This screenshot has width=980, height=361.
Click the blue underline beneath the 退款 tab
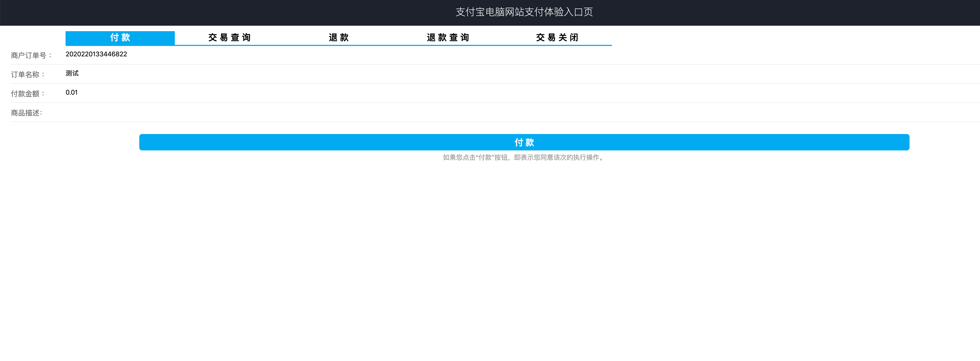[x=339, y=45]
